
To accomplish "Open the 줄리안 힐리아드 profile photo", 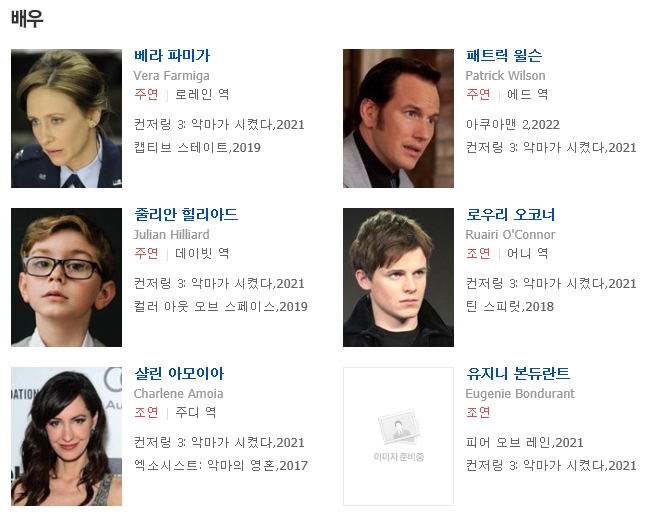I will pos(66,277).
